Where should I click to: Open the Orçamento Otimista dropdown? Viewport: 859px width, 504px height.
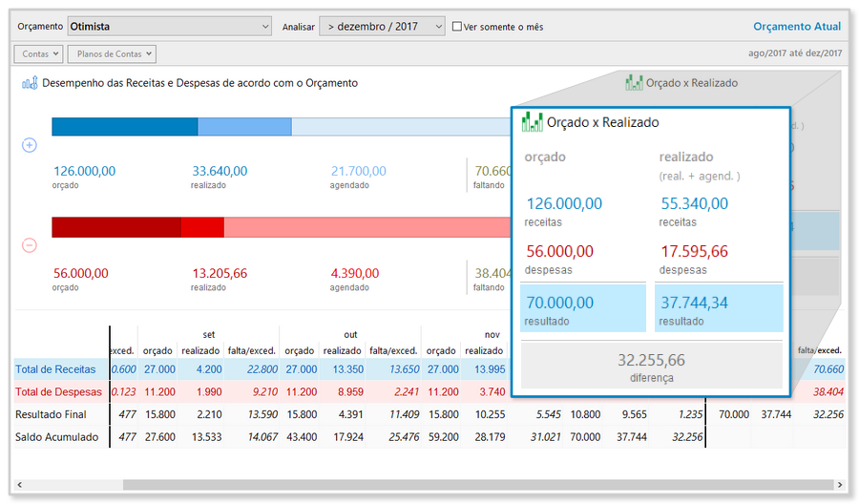coord(169,27)
